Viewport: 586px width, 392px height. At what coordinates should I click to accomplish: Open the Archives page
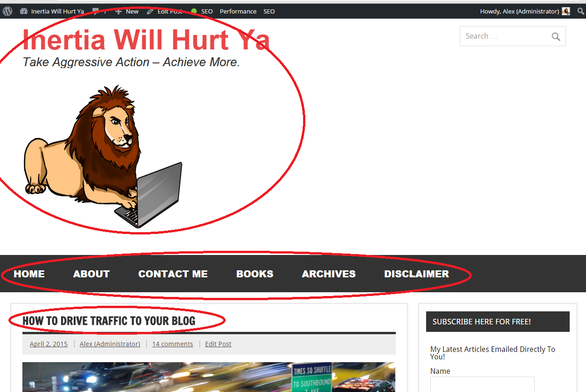click(329, 274)
